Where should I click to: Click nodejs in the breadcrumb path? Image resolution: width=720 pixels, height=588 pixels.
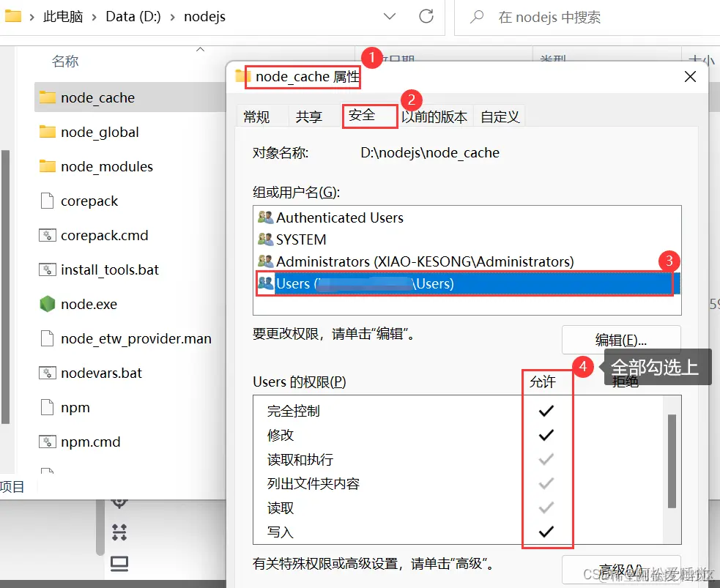(x=205, y=17)
